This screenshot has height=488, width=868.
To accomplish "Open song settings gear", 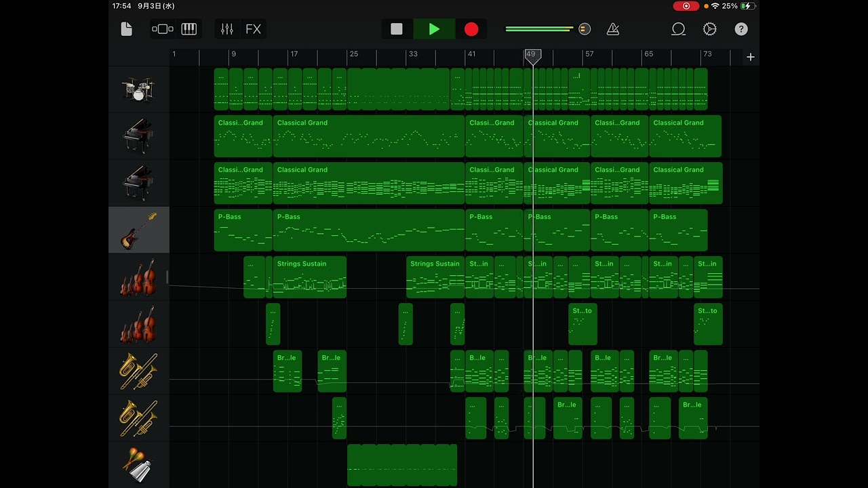I will tap(710, 29).
